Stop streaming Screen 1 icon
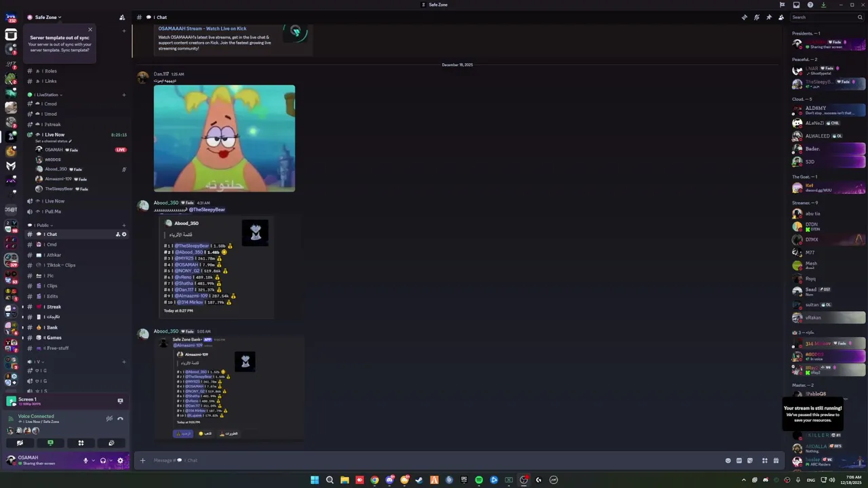This screenshot has width=868, height=488. [x=120, y=401]
